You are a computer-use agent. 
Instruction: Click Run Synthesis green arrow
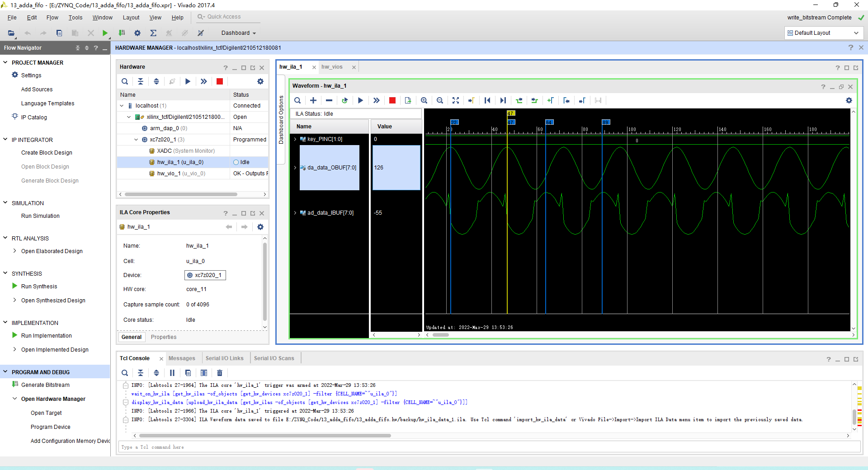coord(15,286)
